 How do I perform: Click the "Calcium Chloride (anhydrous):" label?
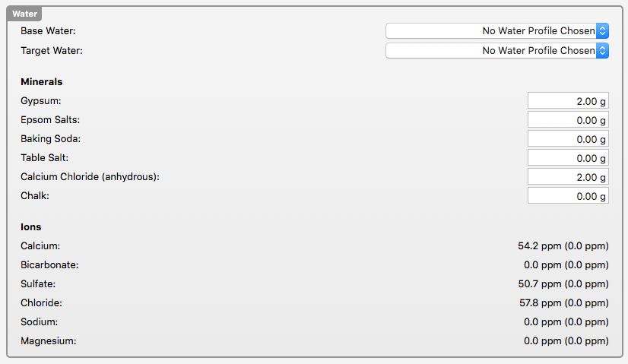tap(90, 177)
